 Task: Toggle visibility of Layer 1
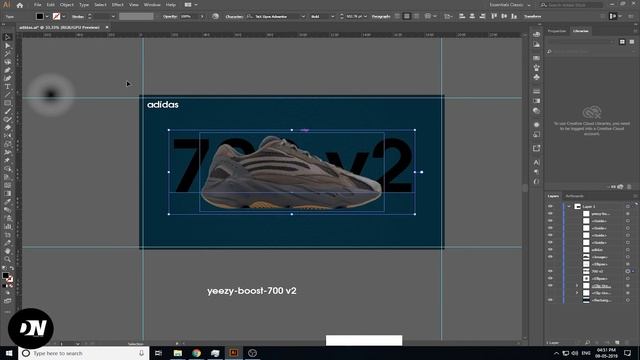550,206
